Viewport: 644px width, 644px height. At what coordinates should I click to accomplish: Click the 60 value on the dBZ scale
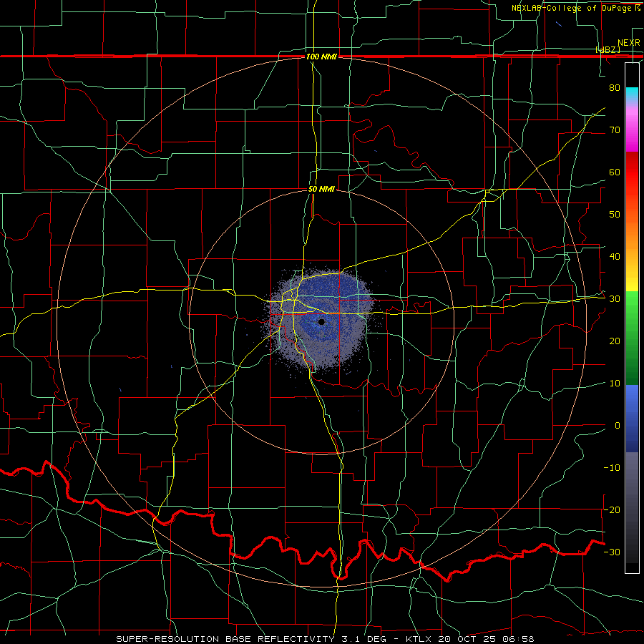click(x=615, y=172)
